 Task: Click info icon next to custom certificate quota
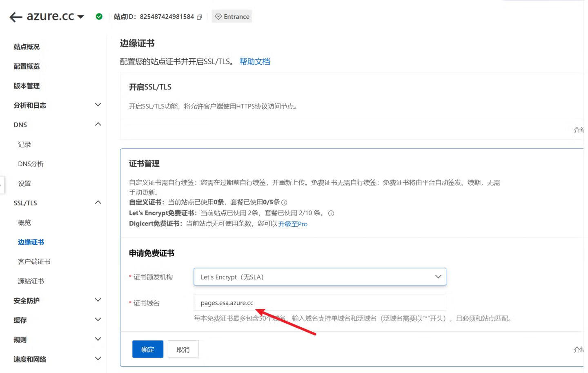[x=285, y=203]
